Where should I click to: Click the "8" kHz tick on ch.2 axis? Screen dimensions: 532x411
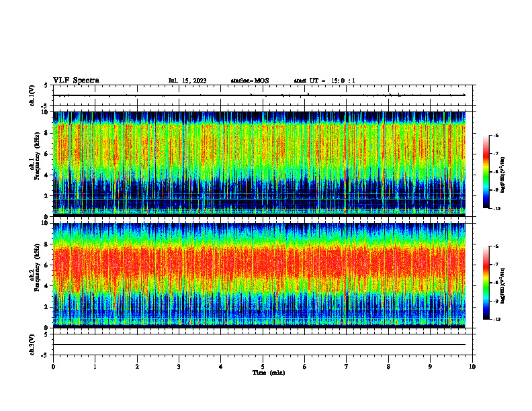46,244
